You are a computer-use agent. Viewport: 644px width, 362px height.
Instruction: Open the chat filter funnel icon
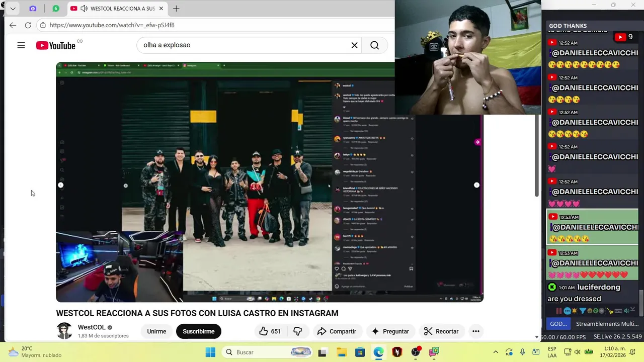(583, 311)
